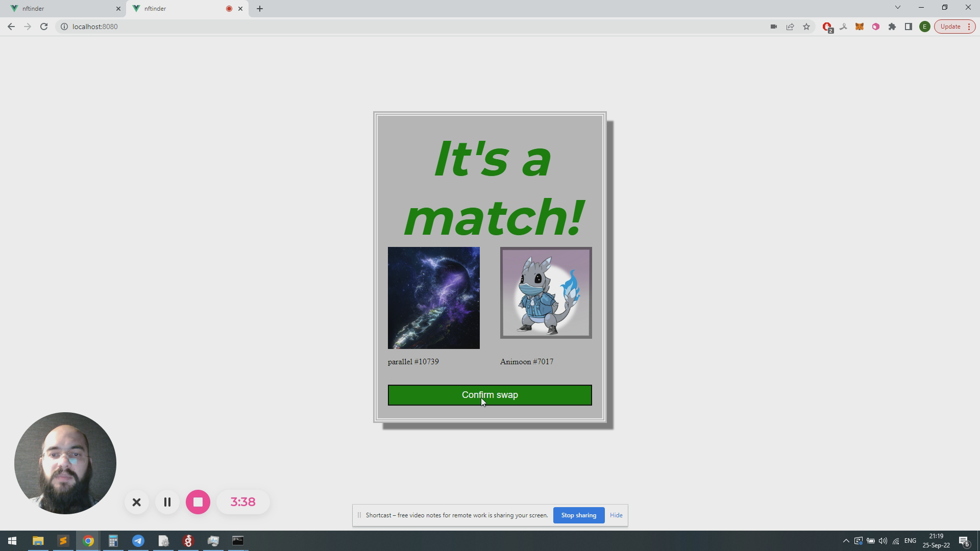Focus the localhost:8080 address bar
The height and width of the screenshot is (551, 980).
point(408,27)
